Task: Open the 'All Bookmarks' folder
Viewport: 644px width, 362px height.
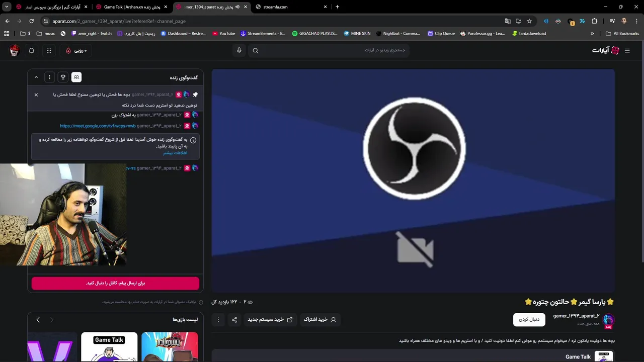Action: [622, 34]
